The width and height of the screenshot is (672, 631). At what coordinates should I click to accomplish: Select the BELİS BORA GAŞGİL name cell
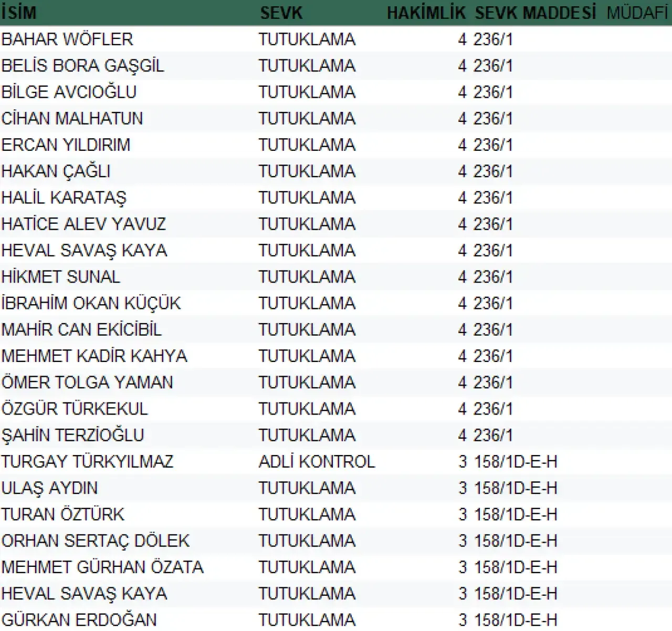pos(83,66)
